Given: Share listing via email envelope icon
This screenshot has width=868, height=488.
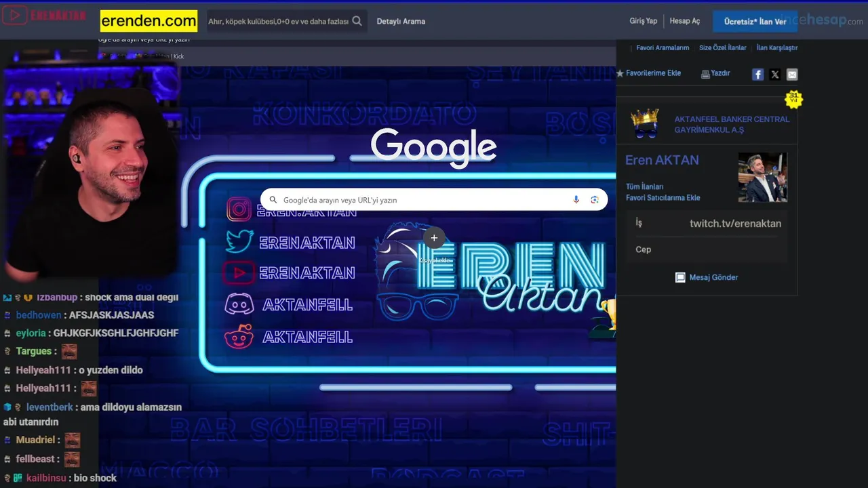Looking at the screenshot, I should [x=792, y=75].
